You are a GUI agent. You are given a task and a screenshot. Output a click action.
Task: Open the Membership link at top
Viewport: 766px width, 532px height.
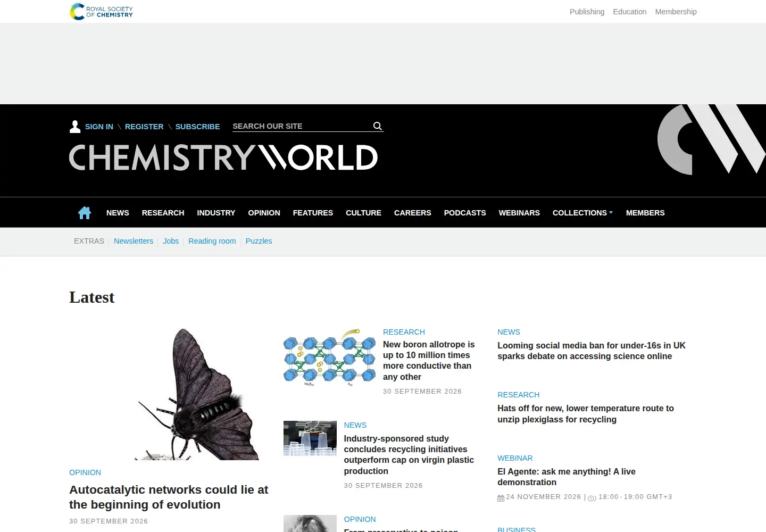[x=676, y=12]
